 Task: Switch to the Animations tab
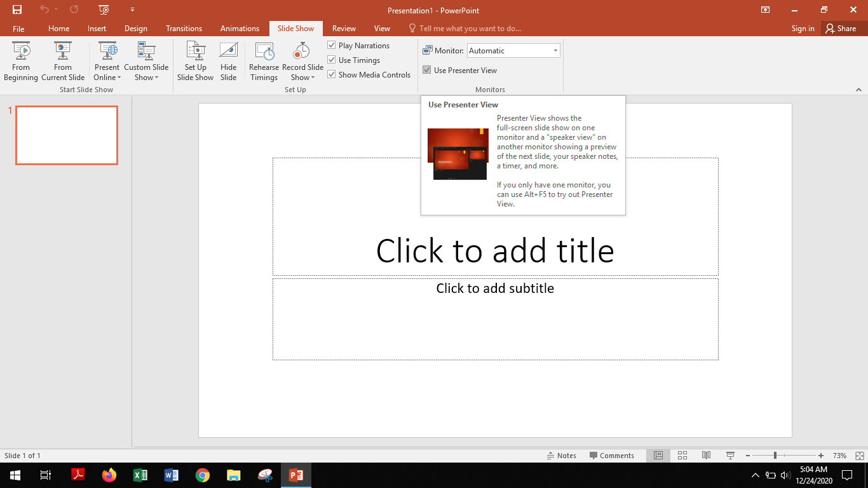[x=240, y=28]
